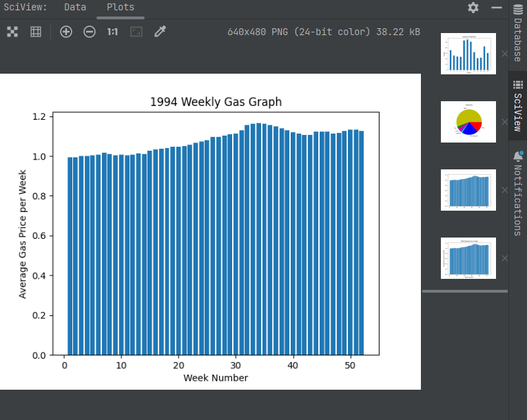Hide the SciView panel with minus icon

(497, 8)
